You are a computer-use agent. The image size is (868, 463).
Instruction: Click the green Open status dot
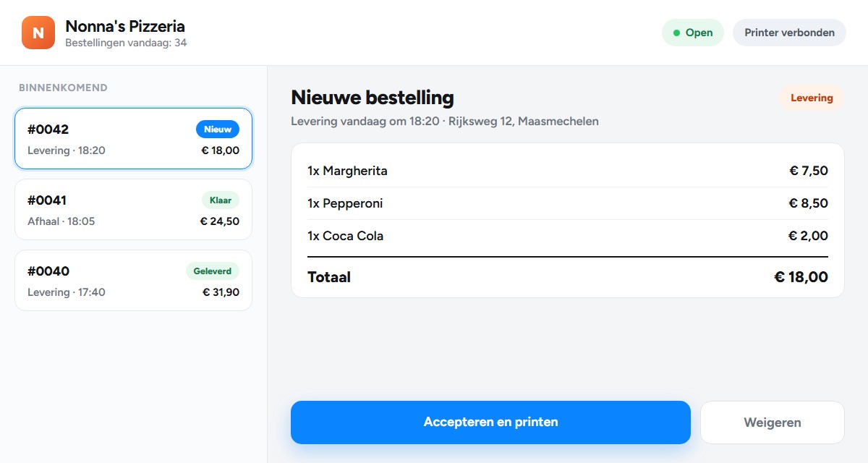pos(676,33)
